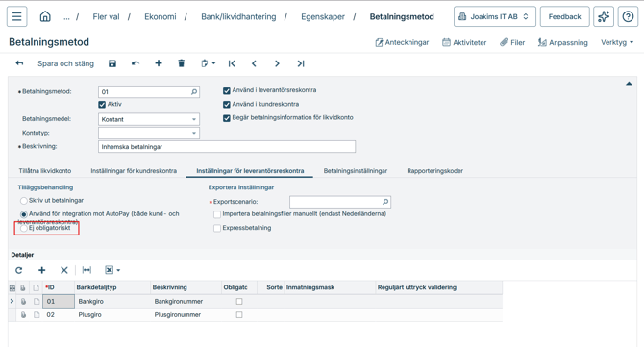Expand the Bankgiro row indicator arrow
The width and height of the screenshot is (644, 347).
(12, 302)
